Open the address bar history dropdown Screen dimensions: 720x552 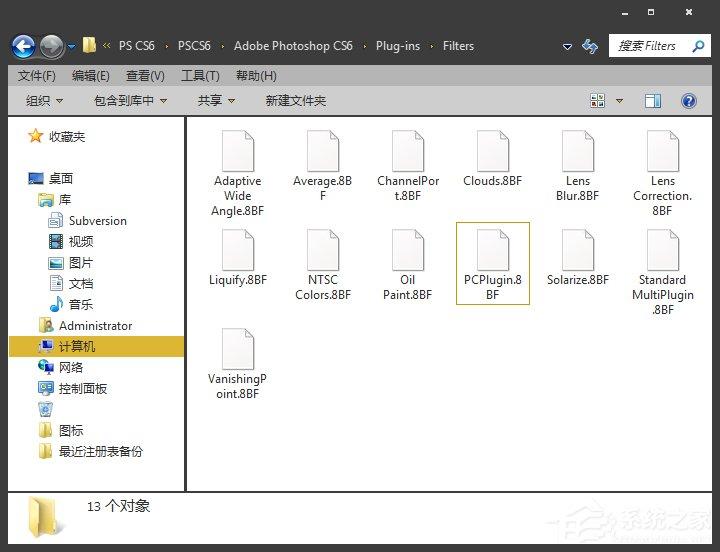tap(568, 46)
